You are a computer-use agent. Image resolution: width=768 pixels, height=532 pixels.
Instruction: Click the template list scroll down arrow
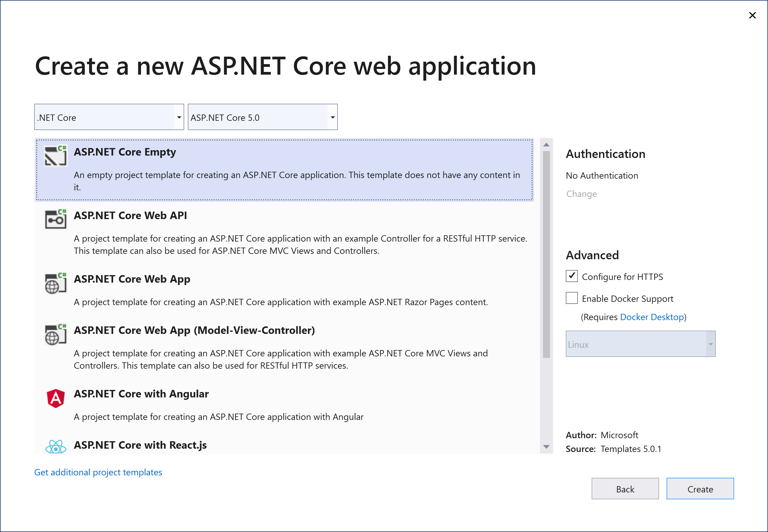(x=546, y=447)
